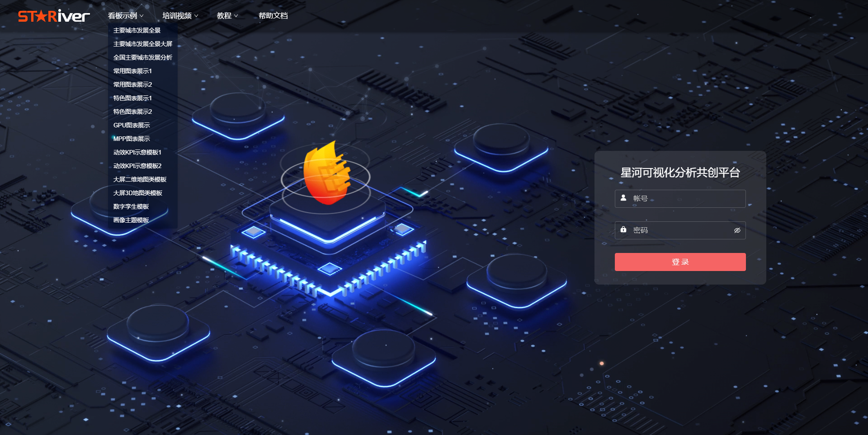Viewport: 868px width, 435px height.
Task: Open 数字孪生模板 menu entry
Action: click(x=131, y=206)
